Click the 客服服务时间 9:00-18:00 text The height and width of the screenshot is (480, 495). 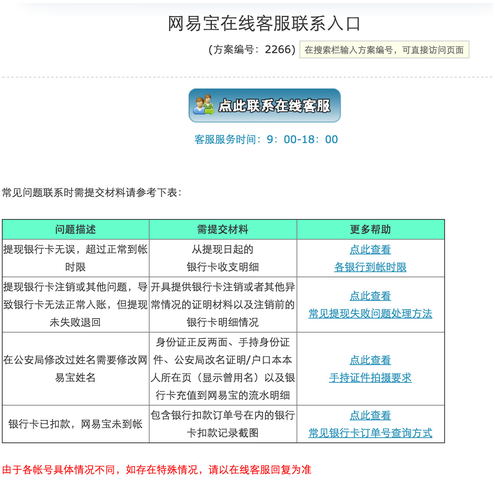266,139
